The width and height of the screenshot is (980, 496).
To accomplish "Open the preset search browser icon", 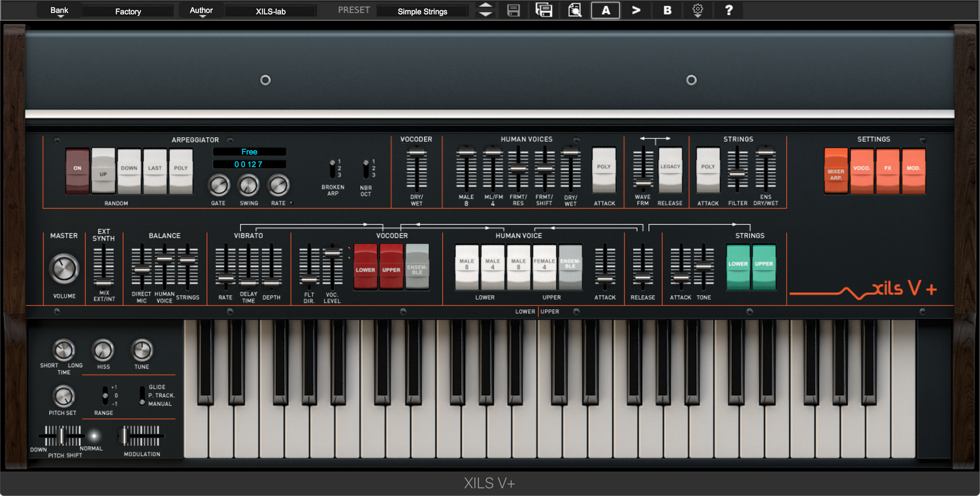I will [575, 10].
